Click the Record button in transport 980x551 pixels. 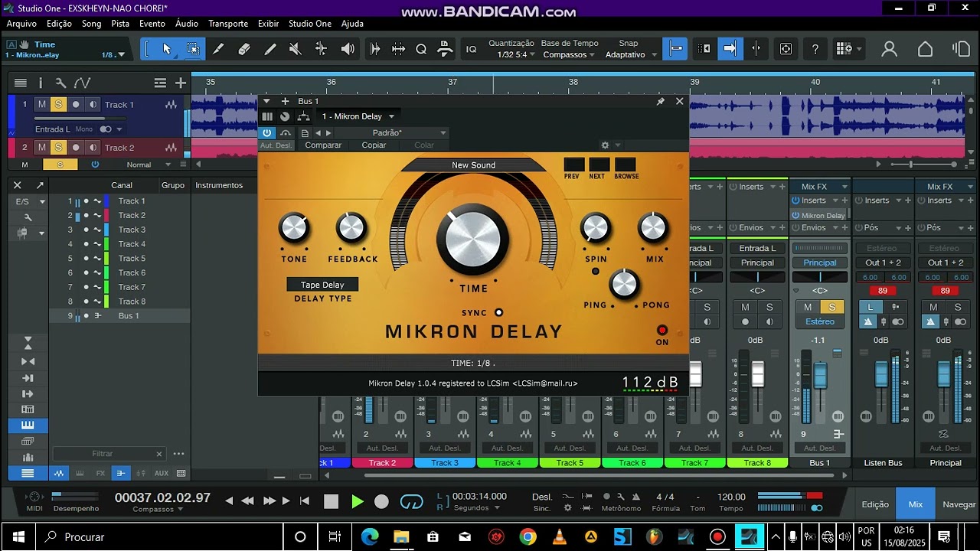pos(381,502)
